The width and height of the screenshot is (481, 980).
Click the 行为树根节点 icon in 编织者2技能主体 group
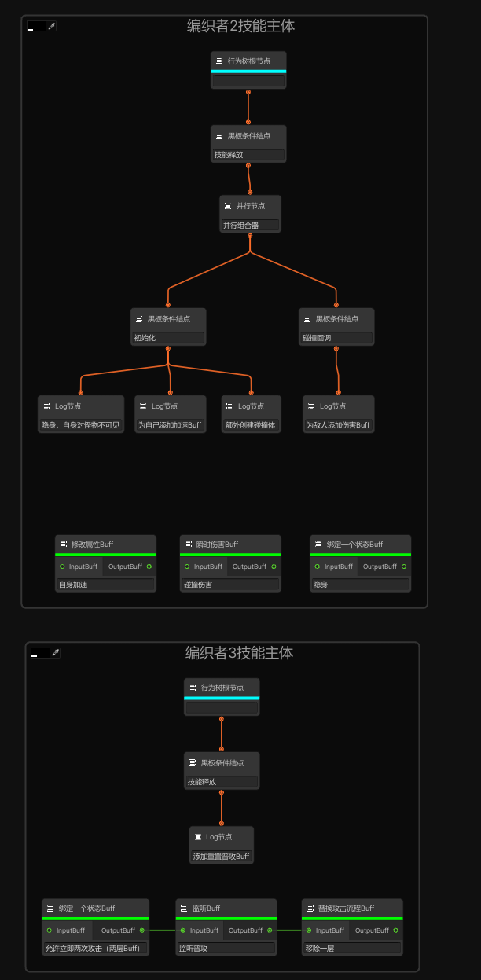tap(220, 61)
